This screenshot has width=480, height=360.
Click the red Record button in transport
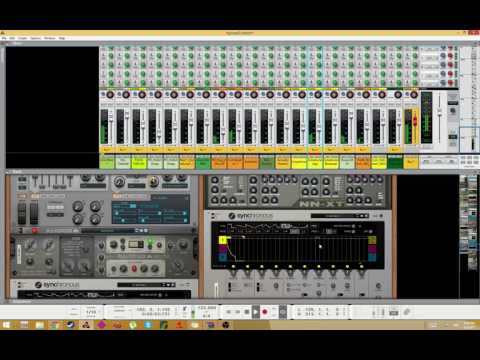coord(265,312)
